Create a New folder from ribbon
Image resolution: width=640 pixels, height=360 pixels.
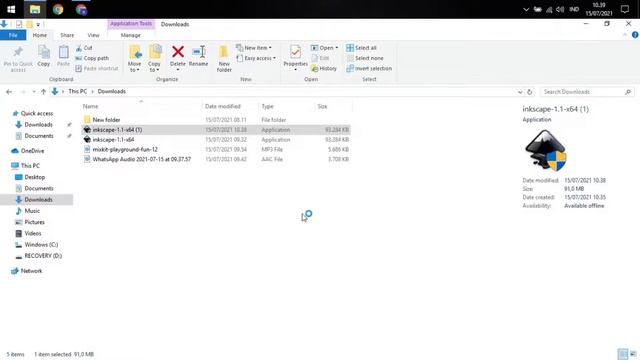(224, 58)
